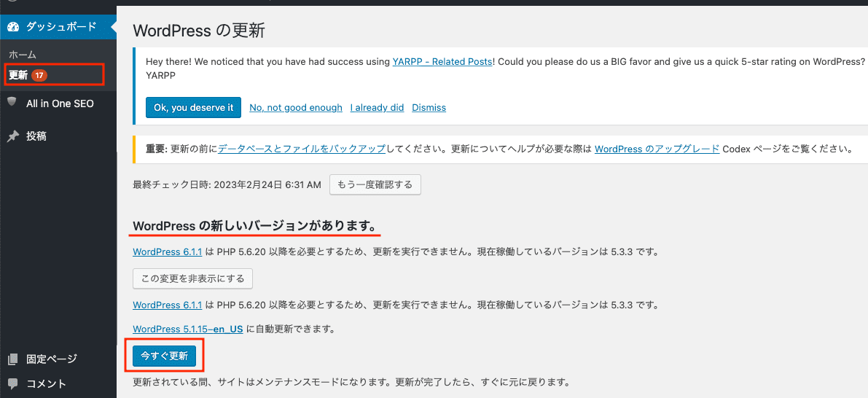Open the WordPress のアップグレード link
The height and width of the screenshot is (398, 868).
pyautogui.click(x=657, y=149)
